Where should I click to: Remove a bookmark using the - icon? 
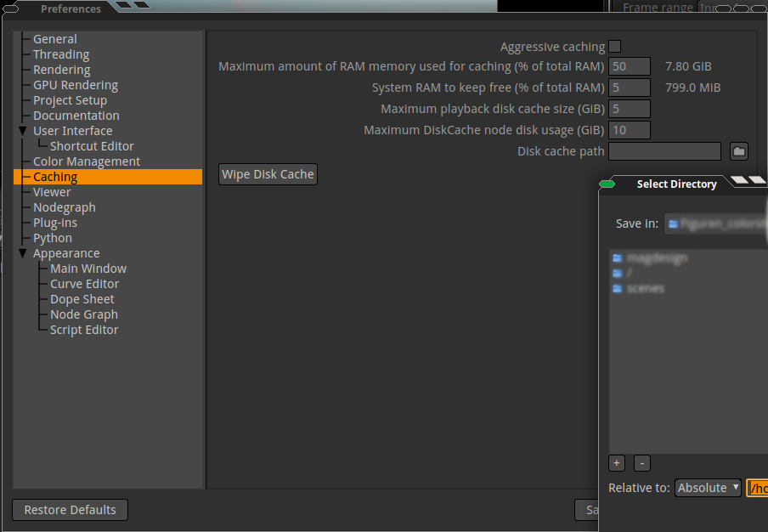641,463
